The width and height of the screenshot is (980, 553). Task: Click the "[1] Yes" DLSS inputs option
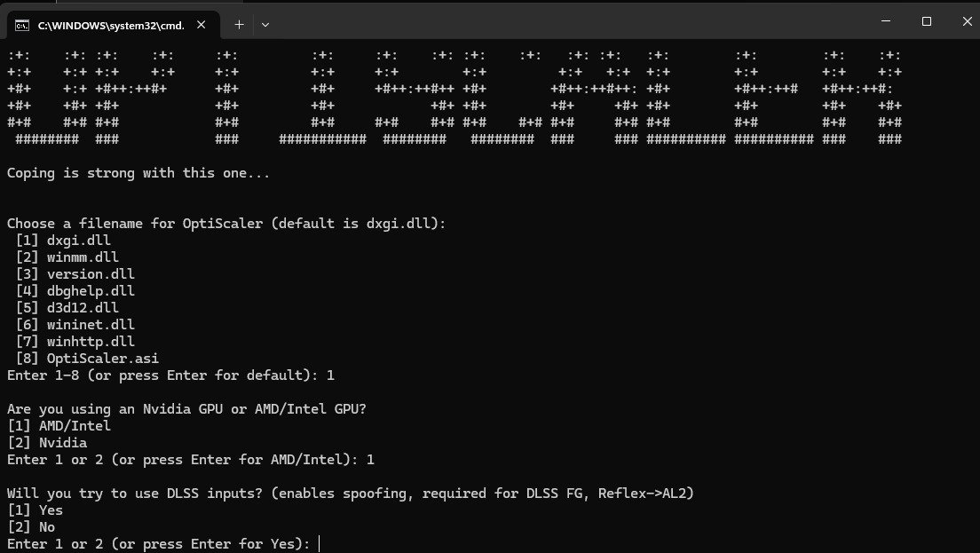(36, 510)
